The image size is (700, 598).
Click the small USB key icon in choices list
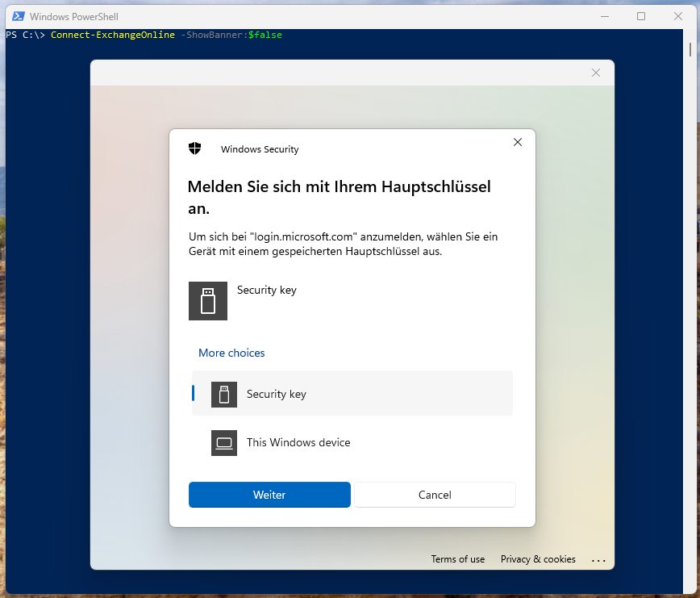tap(224, 395)
